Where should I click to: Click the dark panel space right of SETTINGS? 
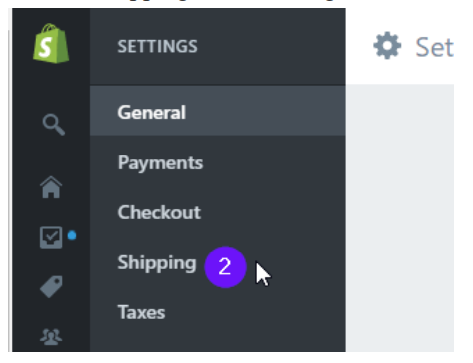[272, 46]
